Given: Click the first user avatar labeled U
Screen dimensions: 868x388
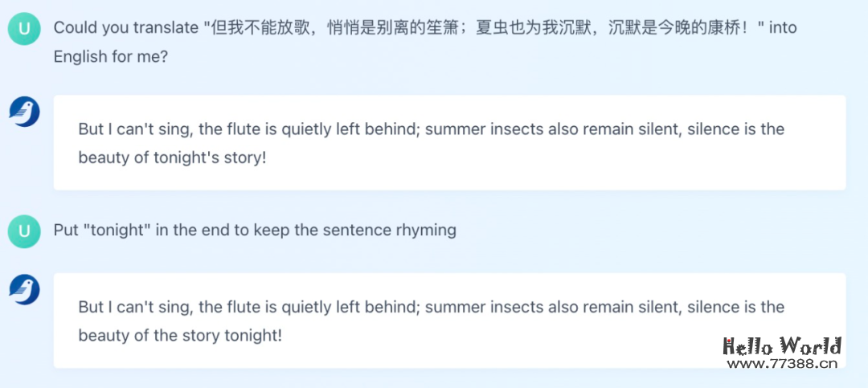Looking at the screenshot, I should coord(24,30).
